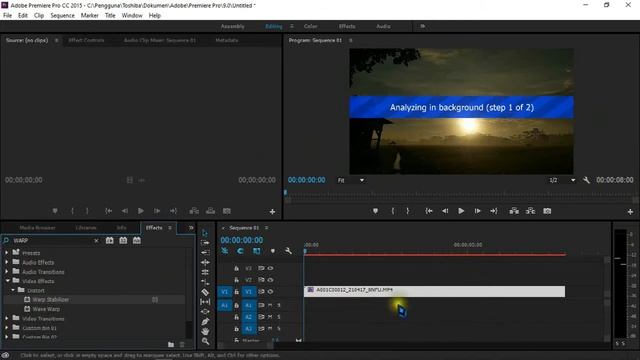Open the Fit zoom level dropdown
The width and height of the screenshot is (640, 360).
coord(350,180)
